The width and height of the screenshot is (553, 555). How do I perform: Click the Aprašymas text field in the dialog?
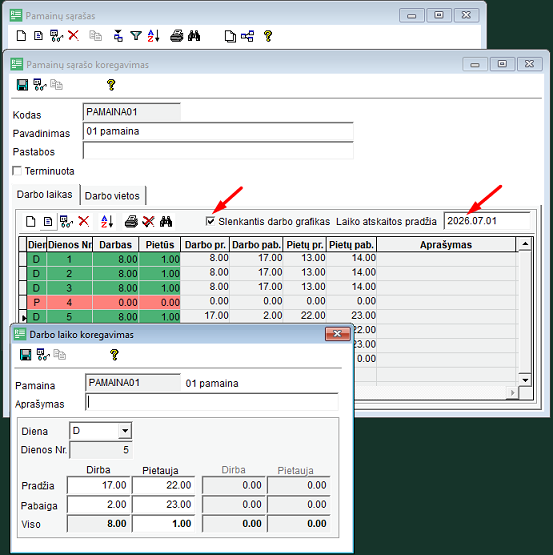[212, 402]
